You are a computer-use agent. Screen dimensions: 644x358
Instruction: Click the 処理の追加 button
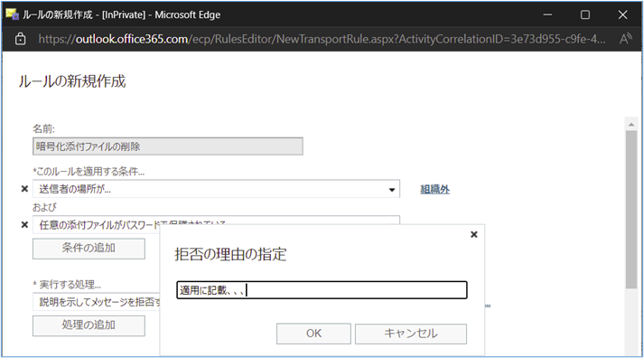tap(89, 325)
